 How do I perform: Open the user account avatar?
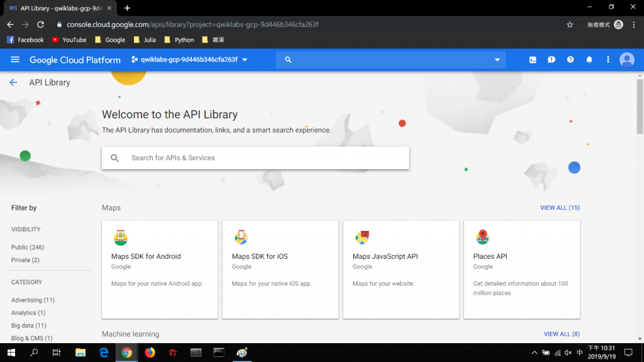[x=627, y=60]
